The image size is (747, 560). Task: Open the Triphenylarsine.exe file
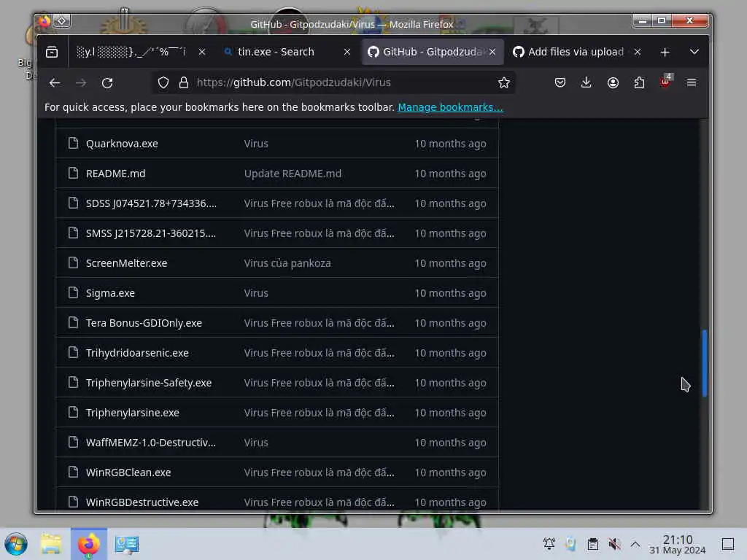click(x=133, y=413)
